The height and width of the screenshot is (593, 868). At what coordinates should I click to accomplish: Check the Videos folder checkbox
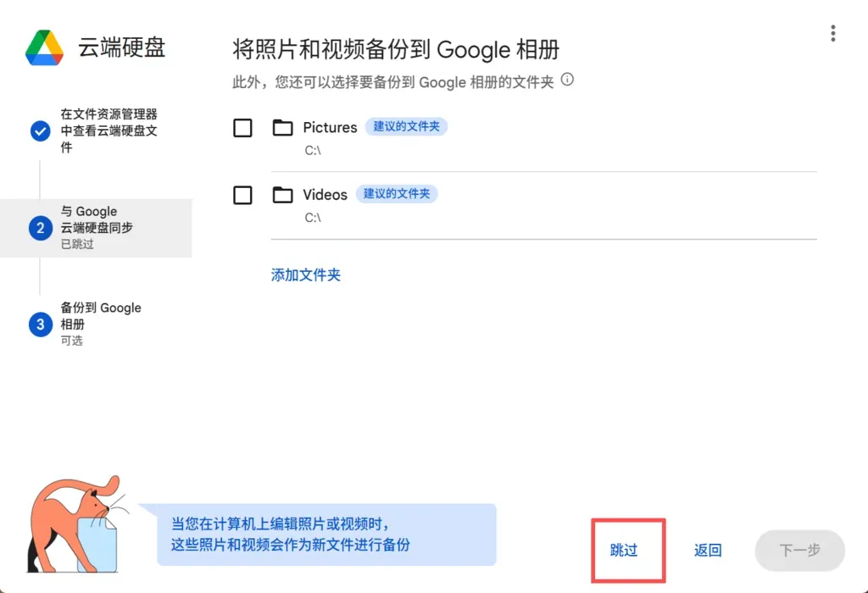[243, 195]
